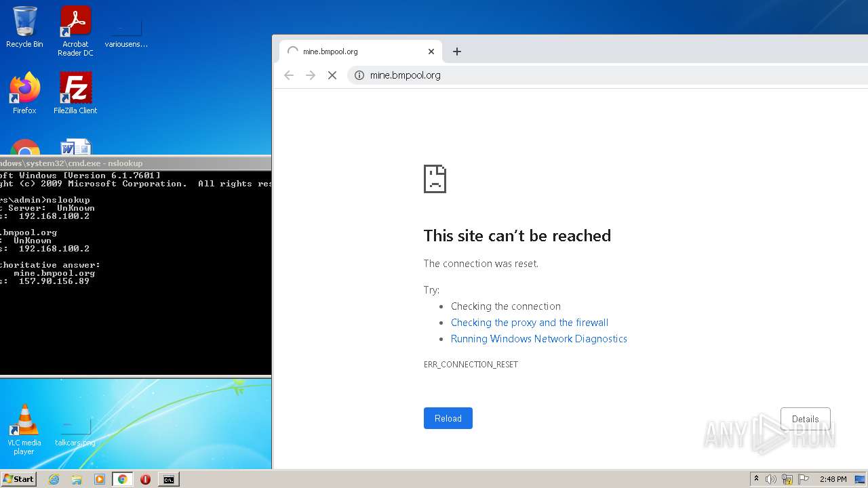Open Acrobat Reader DC desktop shortcut
Image resolution: width=868 pixels, height=488 pixels.
75,31
